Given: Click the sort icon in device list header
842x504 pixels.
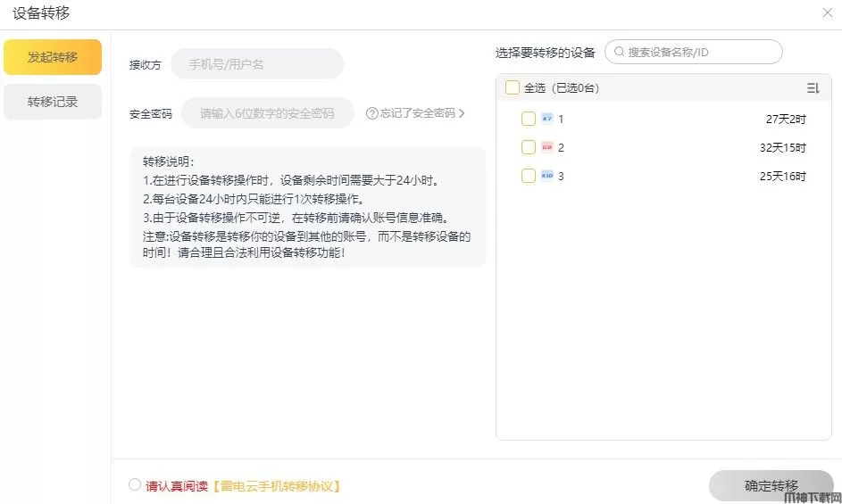Looking at the screenshot, I should click(x=813, y=88).
